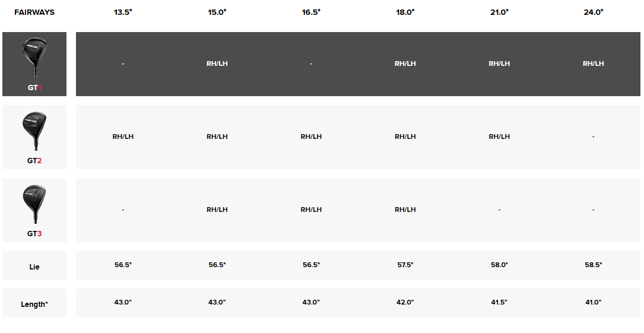Image resolution: width=644 pixels, height=333 pixels.
Task: Select GT2 RH/LH cell under 13.5°
Action: coord(123,137)
